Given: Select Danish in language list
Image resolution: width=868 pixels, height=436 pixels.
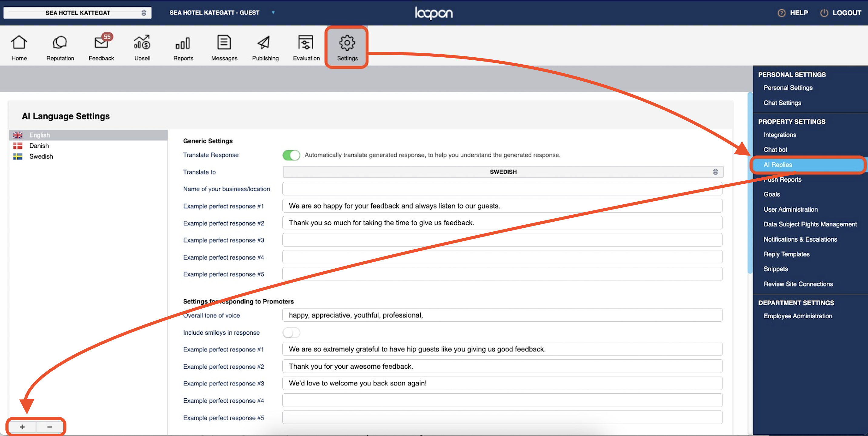Looking at the screenshot, I should [88, 146].
